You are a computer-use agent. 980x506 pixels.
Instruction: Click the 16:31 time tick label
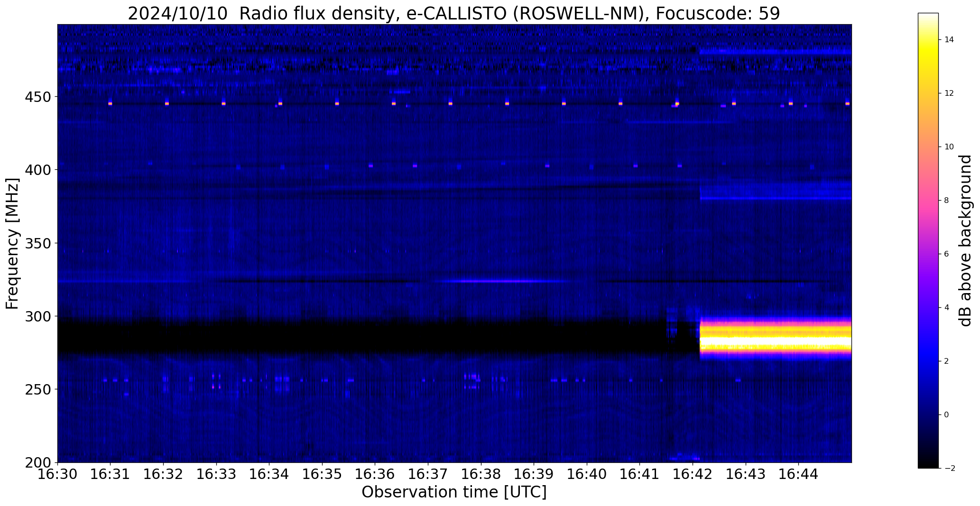click(111, 474)
